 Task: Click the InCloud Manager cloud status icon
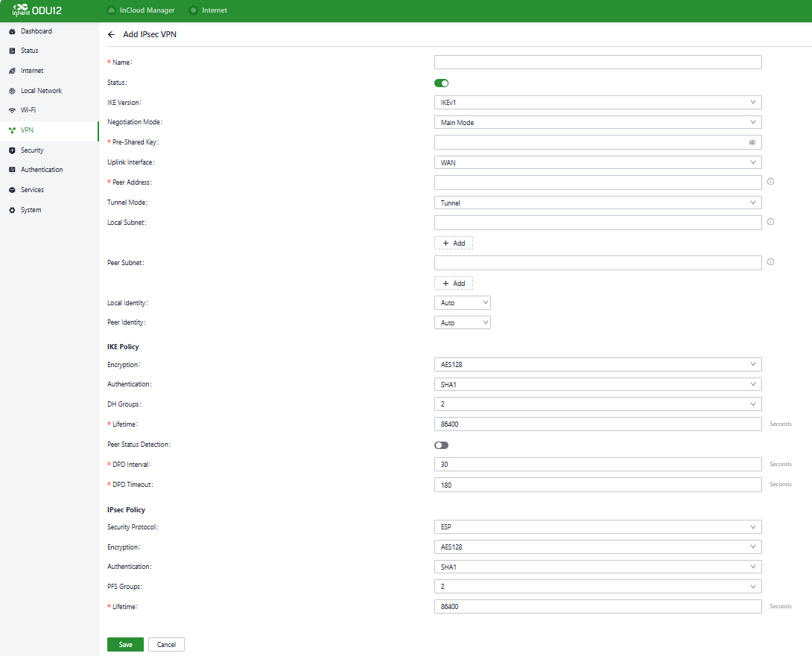tap(112, 10)
